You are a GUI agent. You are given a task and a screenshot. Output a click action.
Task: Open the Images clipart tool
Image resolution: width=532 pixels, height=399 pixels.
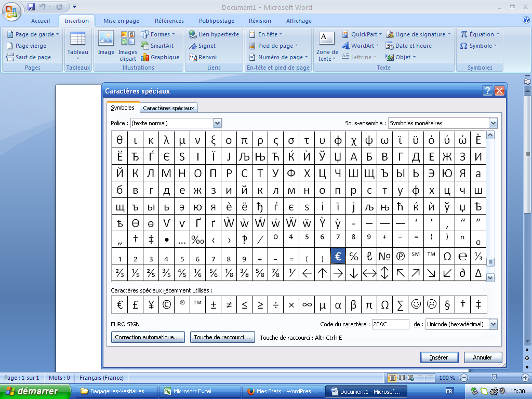tap(127, 46)
